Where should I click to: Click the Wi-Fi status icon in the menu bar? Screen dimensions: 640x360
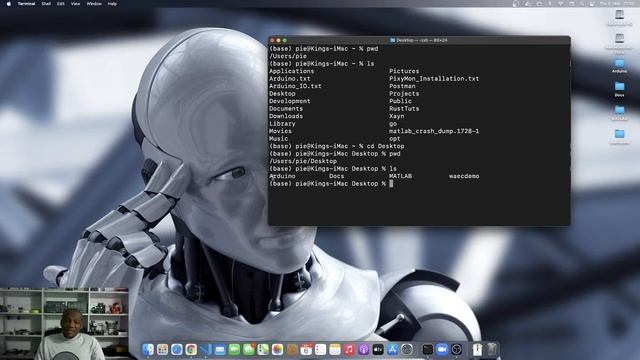click(x=560, y=4)
